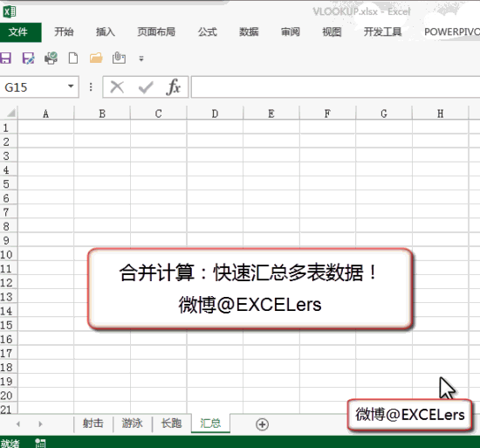Open the 游泳 sheet tab
The image size is (480, 448).
point(133,424)
